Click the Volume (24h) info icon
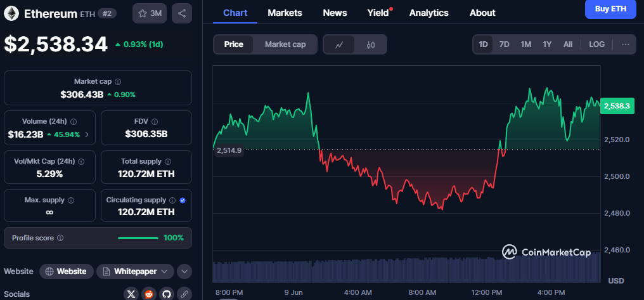This screenshot has height=300, width=644. click(x=74, y=122)
